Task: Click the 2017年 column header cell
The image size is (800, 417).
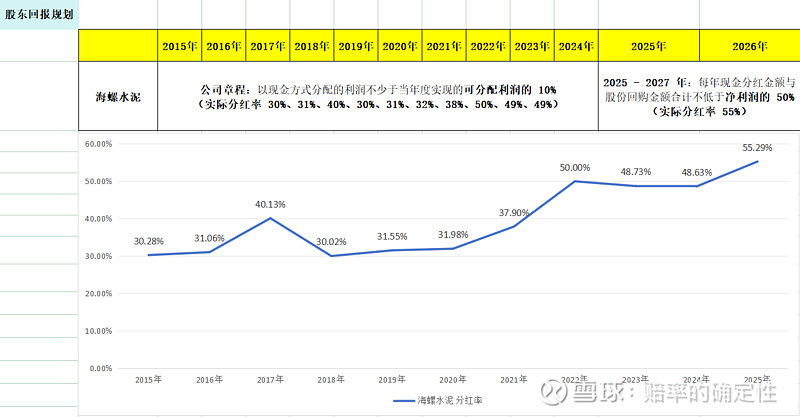Action: (x=268, y=46)
